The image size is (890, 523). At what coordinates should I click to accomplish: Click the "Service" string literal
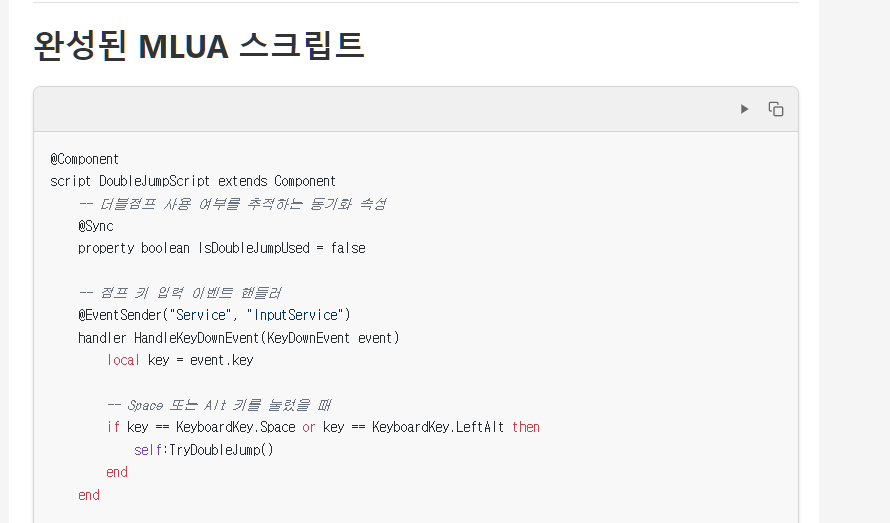[x=200, y=315]
